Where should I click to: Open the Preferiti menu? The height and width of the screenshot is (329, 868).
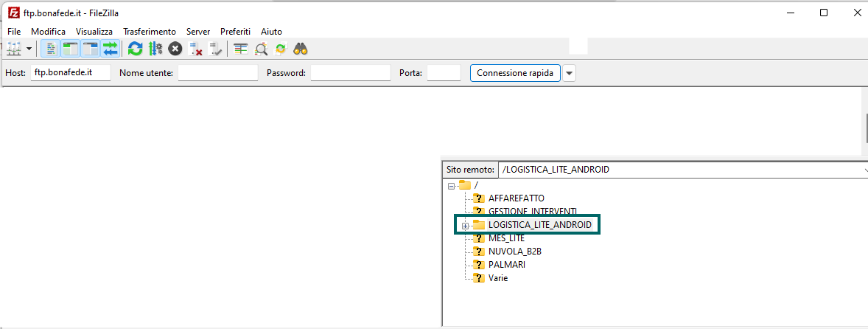point(235,32)
